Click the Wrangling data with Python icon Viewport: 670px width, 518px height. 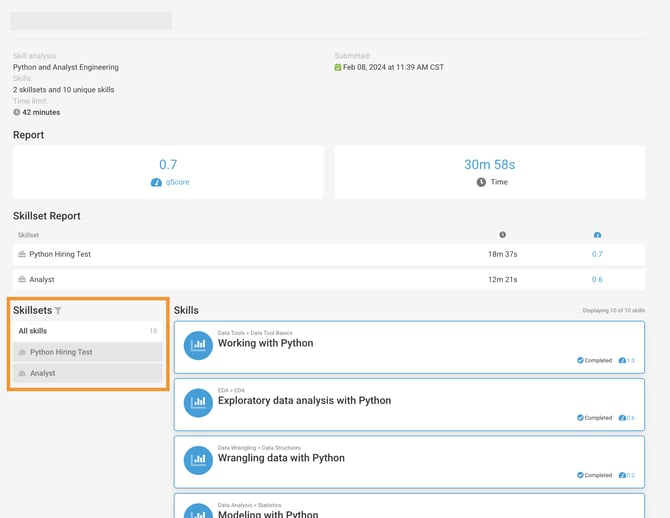click(198, 459)
